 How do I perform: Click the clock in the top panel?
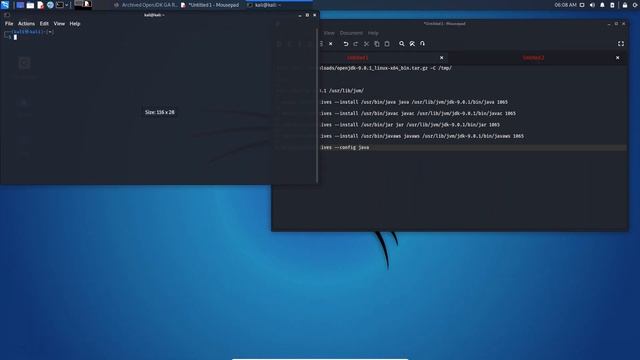click(565, 5)
